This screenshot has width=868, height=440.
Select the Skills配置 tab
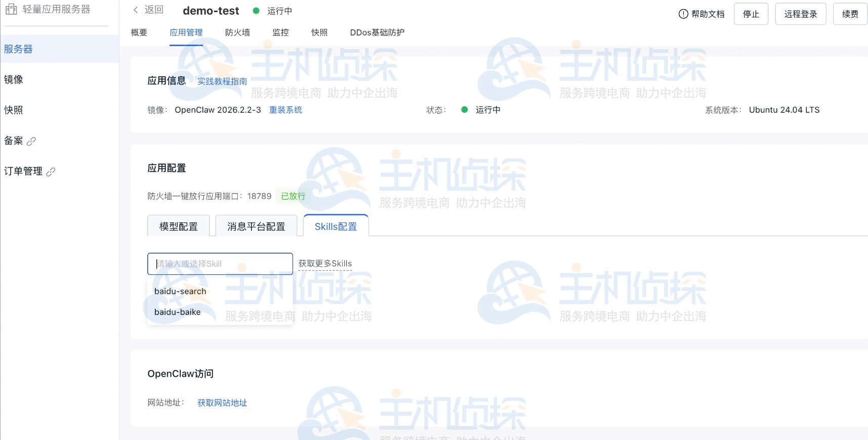point(336,226)
